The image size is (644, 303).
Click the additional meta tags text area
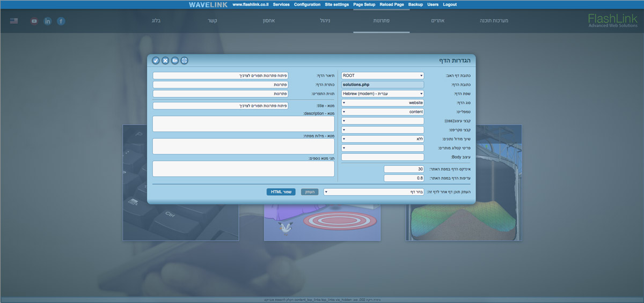[x=244, y=169]
